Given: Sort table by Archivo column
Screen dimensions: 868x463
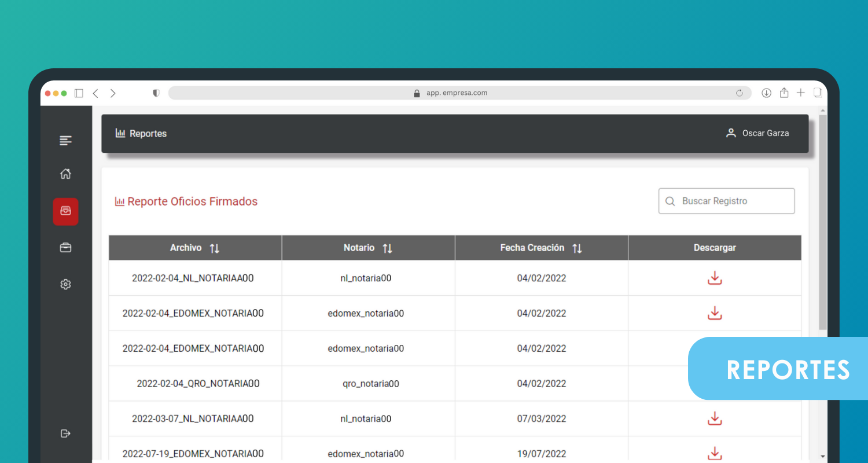Looking at the screenshot, I should click(x=214, y=248).
